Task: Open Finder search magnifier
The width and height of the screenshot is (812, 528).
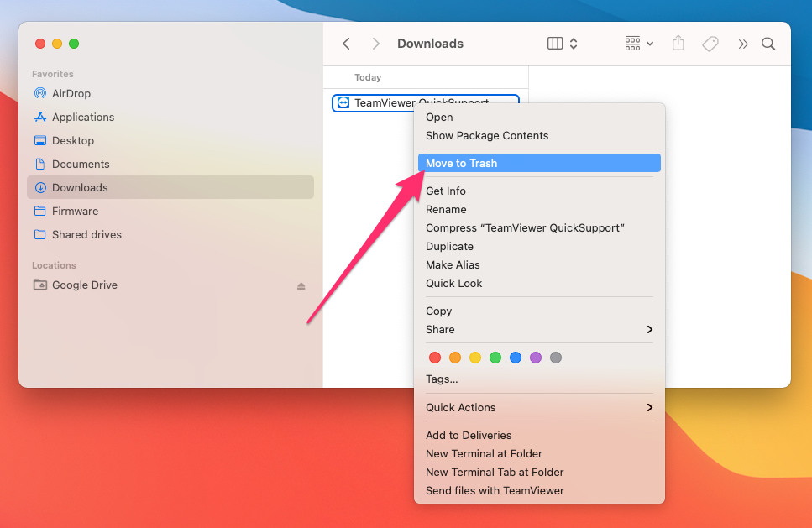Action: (768, 44)
